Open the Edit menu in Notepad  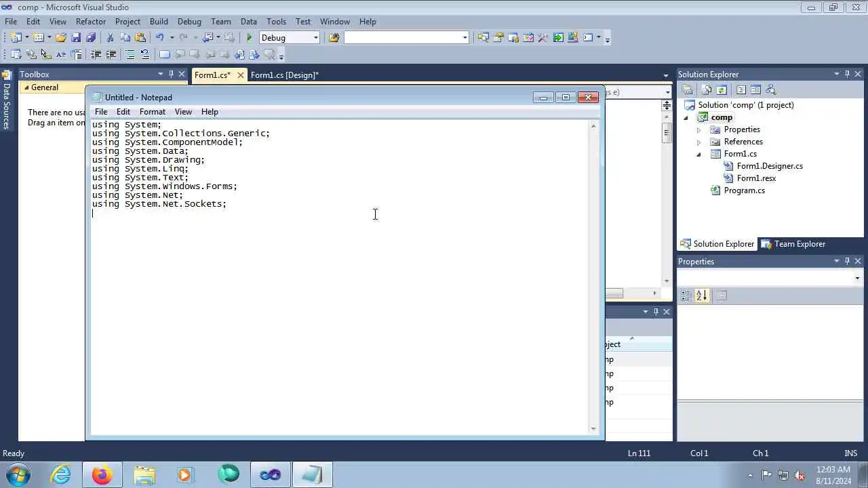point(123,112)
